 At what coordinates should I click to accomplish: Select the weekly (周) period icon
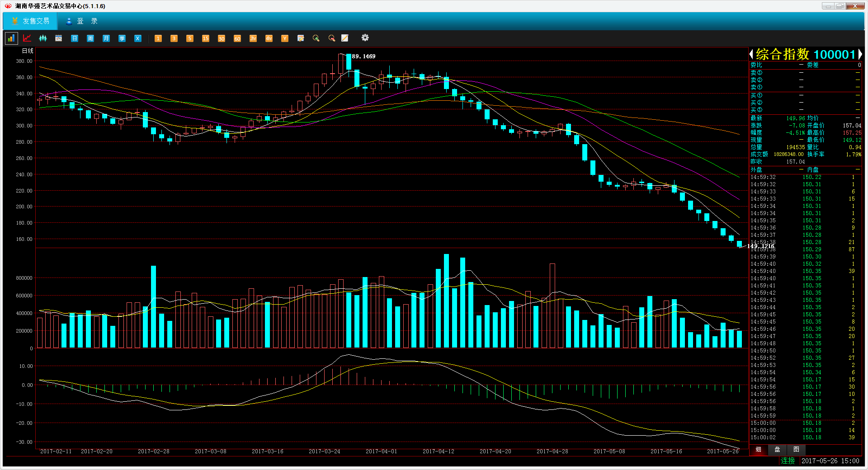coord(90,38)
